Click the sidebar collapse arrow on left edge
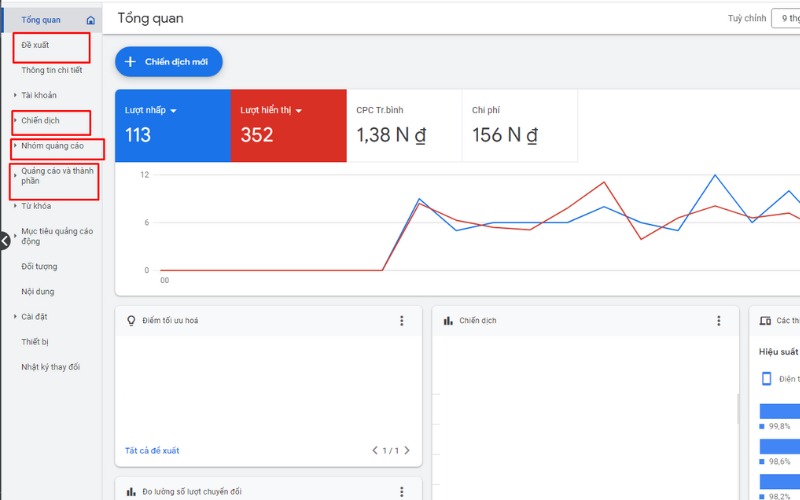Screen dimensions: 800x500 (4, 241)
